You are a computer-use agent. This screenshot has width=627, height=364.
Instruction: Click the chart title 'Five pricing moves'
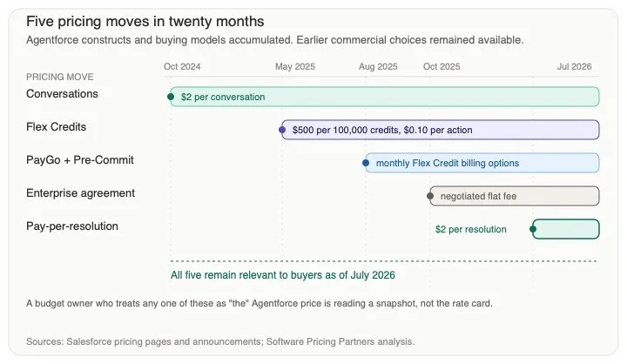coord(145,21)
